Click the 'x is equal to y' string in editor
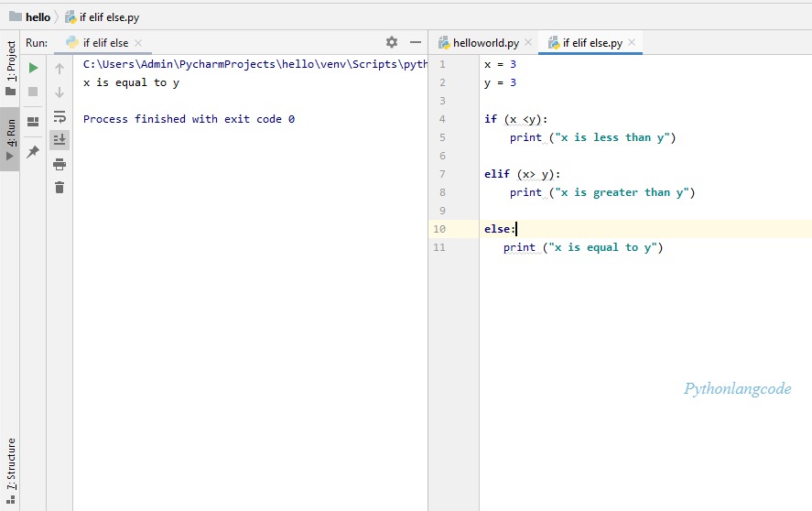This screenshot has height=511, width=812. pyautogui.click(x=602, y=247)
